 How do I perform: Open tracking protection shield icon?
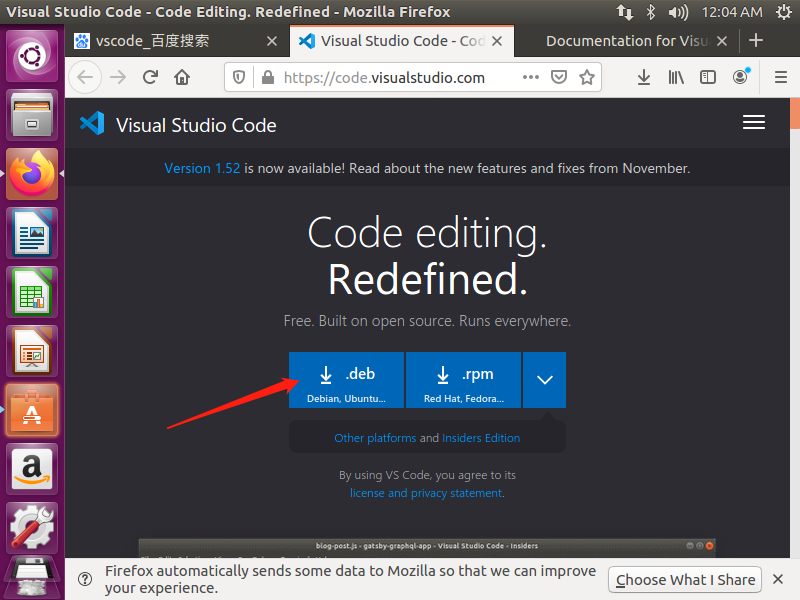pyautogui.click(x=239, y=78)
